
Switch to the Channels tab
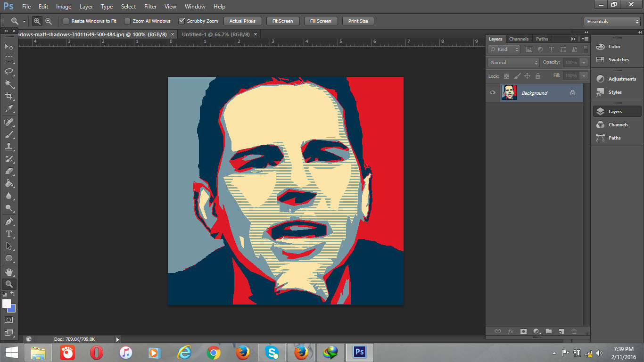point(519,39)
